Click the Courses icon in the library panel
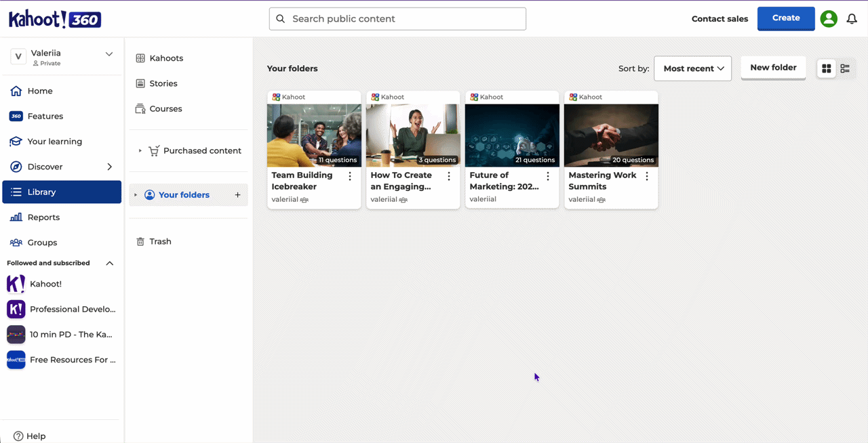 click(x=140, y=108)
